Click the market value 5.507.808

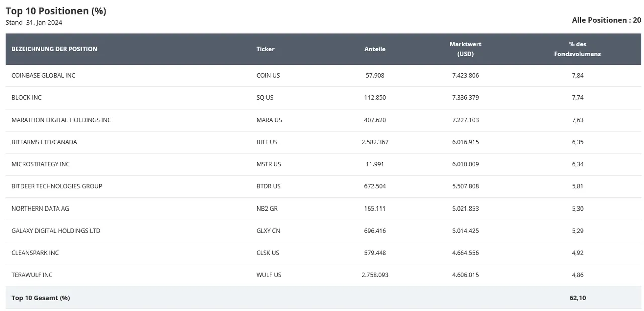click(x=465, y=186)
